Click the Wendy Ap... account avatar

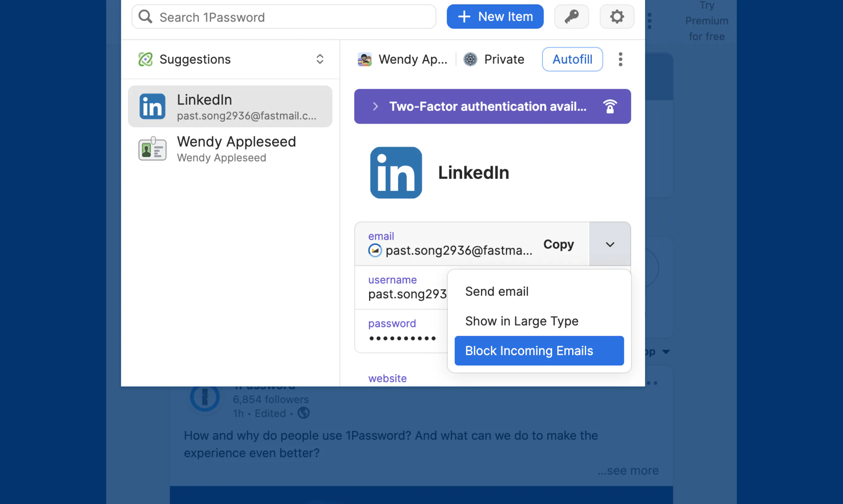364,59
